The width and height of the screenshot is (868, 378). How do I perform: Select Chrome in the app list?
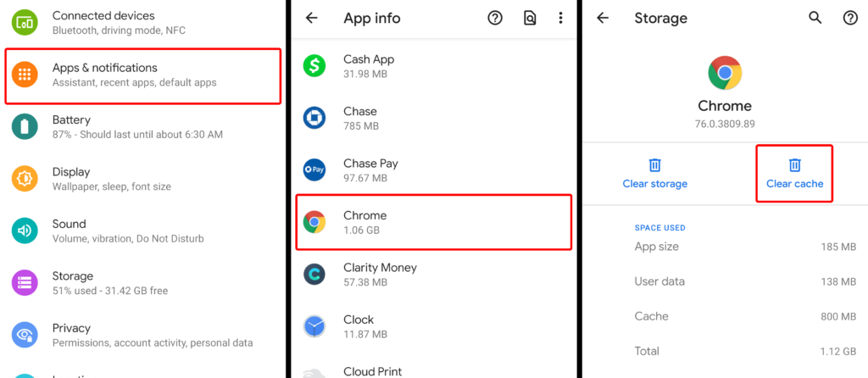tap(433, 222)
